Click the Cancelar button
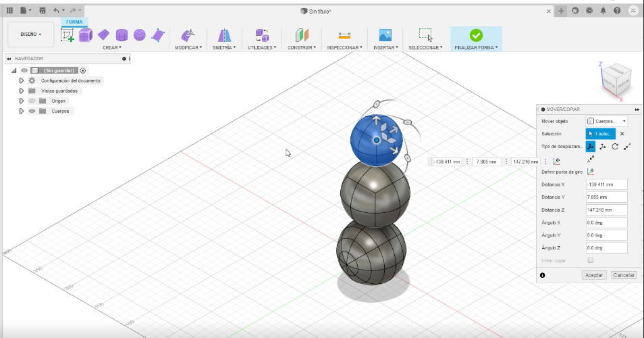The width and height of the screenshot is (644, 338). pos(624,275)
